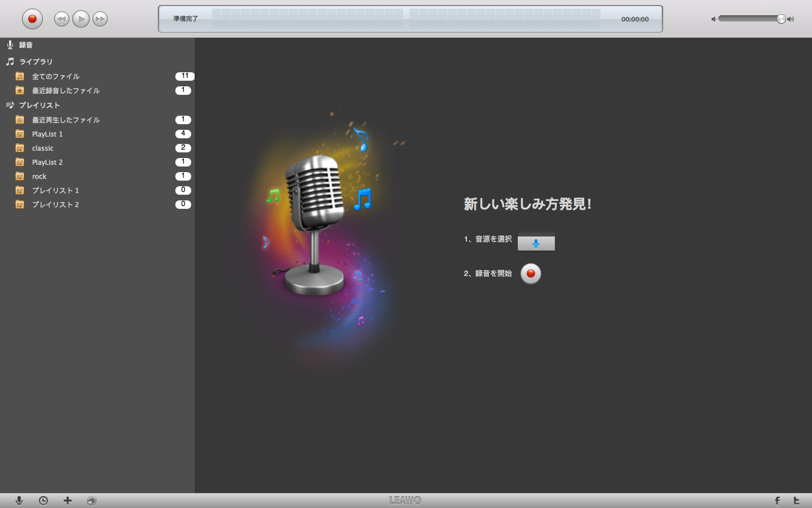Viewport: 812px width, 508px height.
Task: Open the Twitter icon in the bottom bar
Action: 797,501
